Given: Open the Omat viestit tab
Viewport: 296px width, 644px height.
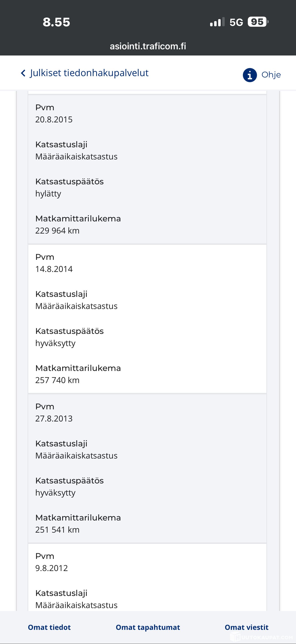Looking at the screenshot, I should (246, 627).
